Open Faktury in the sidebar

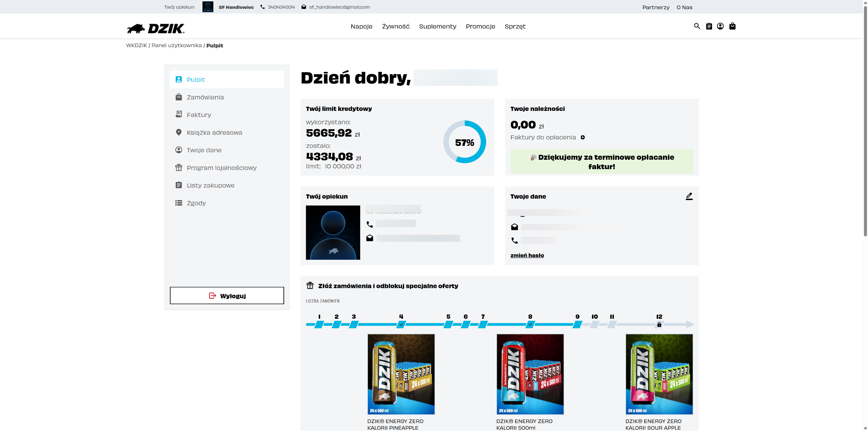pos(199,115)
